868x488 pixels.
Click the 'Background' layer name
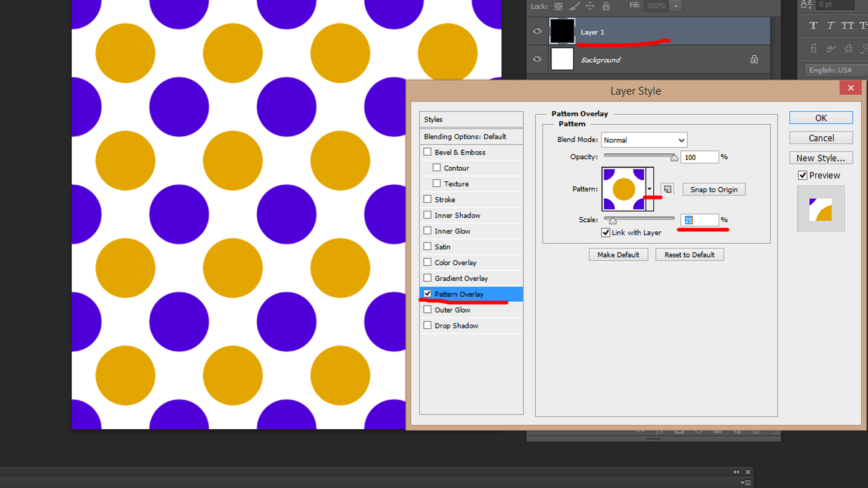pyautogui.click(x=600, y=60)
